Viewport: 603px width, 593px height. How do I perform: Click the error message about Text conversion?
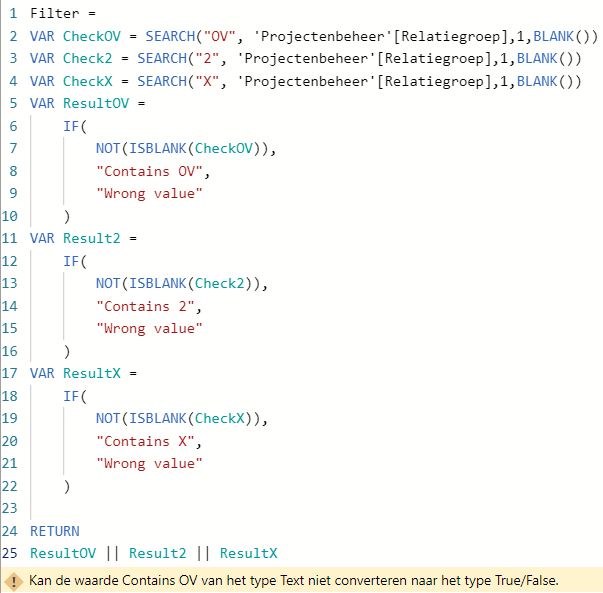[293, 580]
